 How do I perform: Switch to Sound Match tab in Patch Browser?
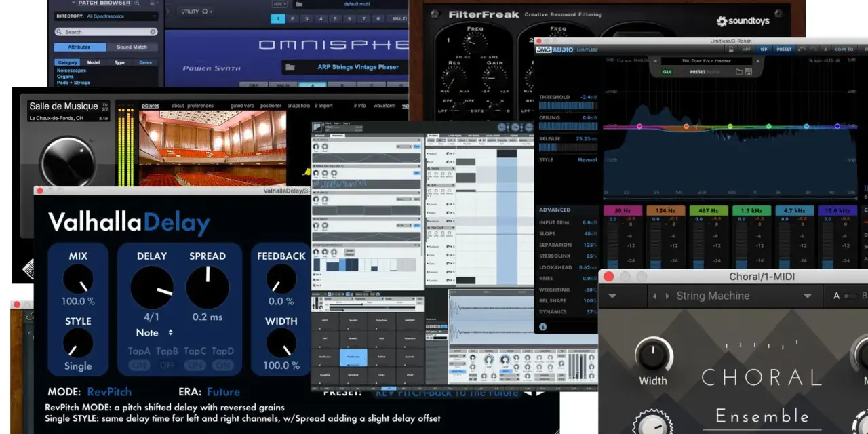[x=132, y=47]
